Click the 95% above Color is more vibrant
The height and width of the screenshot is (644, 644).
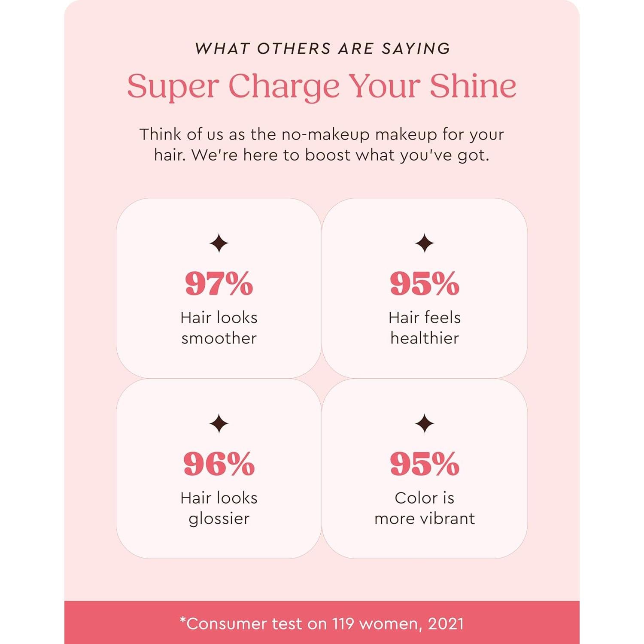(x=425, y=464)
